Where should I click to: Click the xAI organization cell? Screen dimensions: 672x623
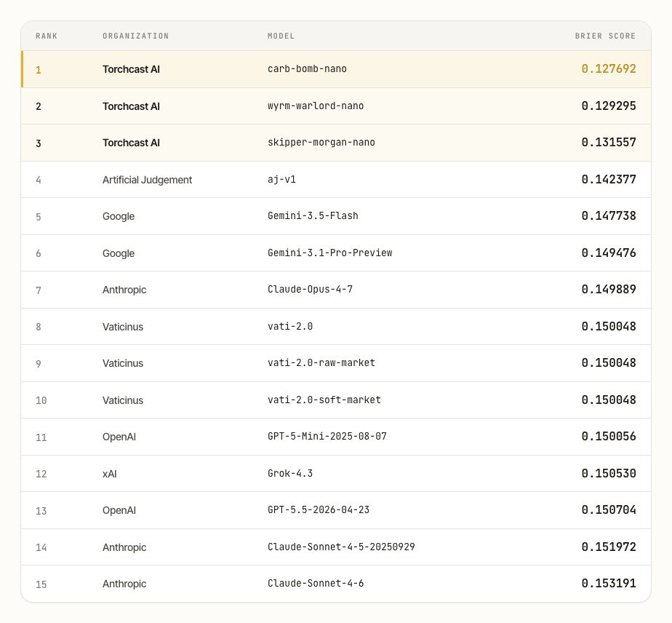pyautogui.click(x=109, y=474)
